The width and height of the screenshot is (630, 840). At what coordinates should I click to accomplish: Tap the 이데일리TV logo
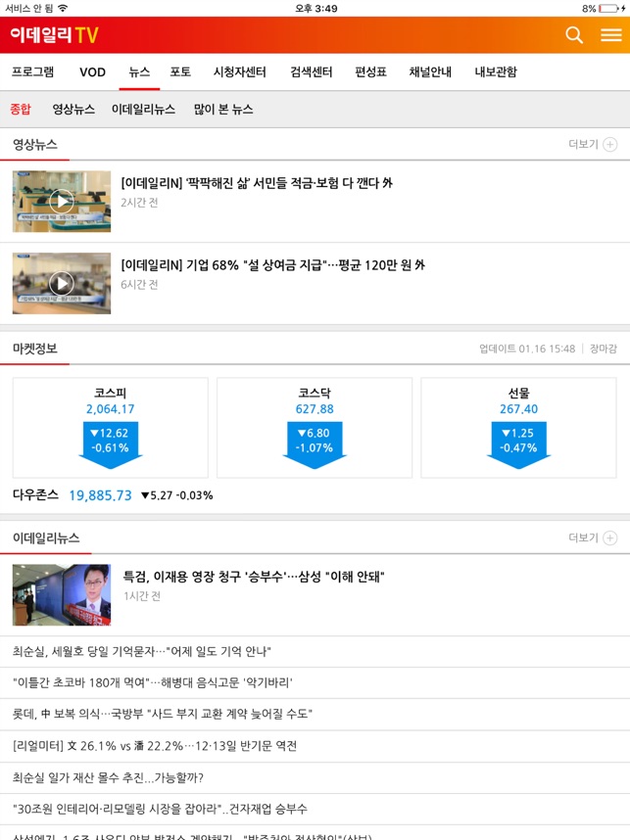(x=54, y=35)
